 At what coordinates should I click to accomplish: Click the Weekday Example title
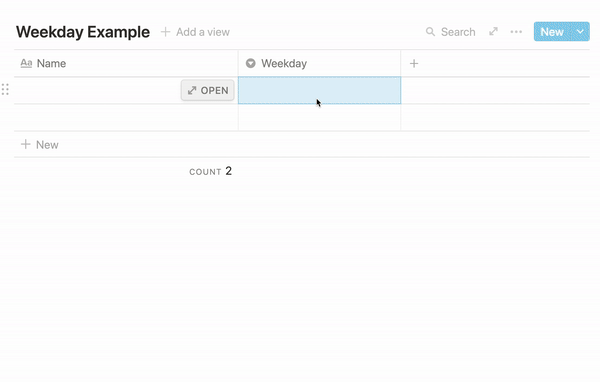pyautogui.click(x=83, y=32)
